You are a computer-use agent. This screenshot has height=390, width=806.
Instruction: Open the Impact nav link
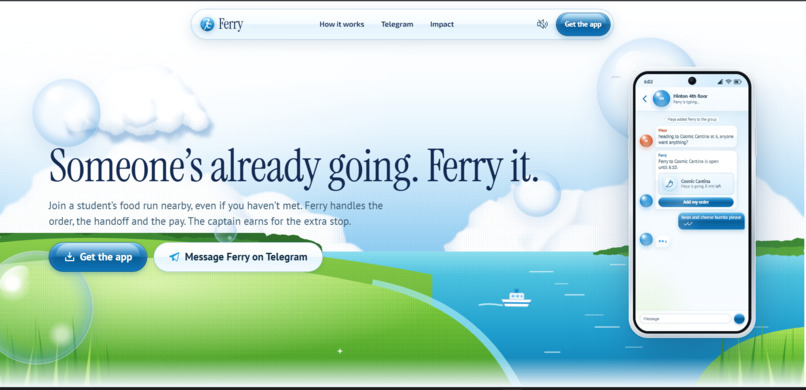click(x=442, y=24)
